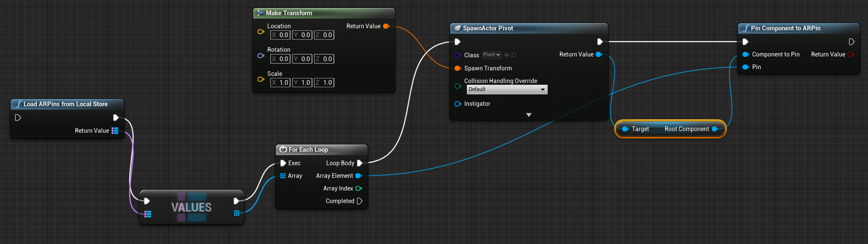The image size is (868, 244).
Task: Click the Root Component output pin
Action: coord(715,129)
